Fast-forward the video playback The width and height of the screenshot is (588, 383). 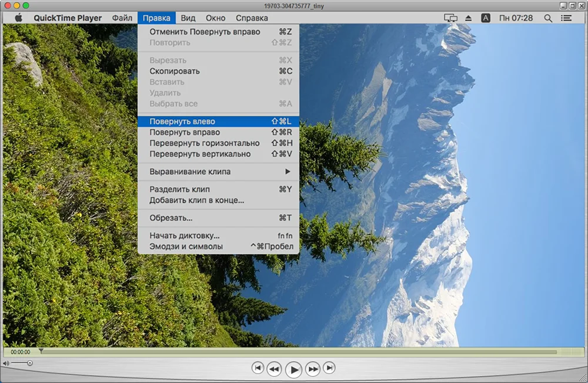click(x=312, y=368)
